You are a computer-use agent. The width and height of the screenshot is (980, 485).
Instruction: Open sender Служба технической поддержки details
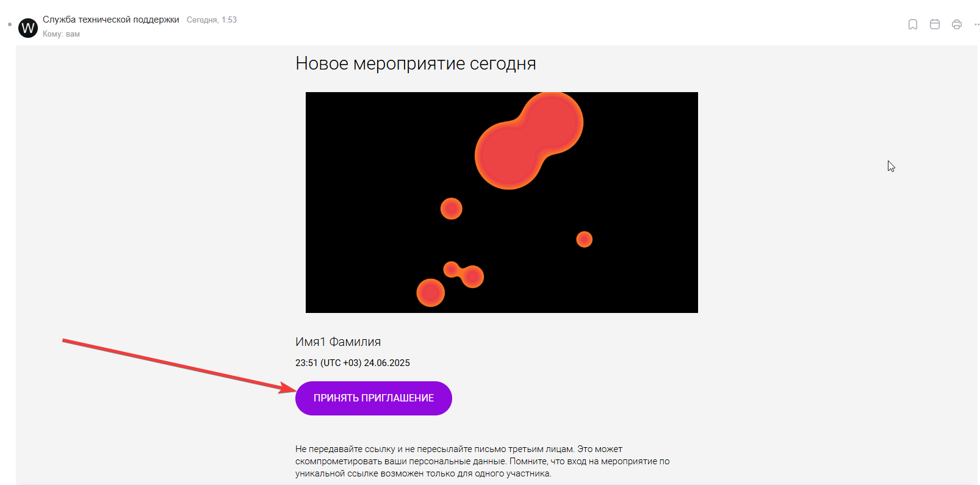(111, 20)
